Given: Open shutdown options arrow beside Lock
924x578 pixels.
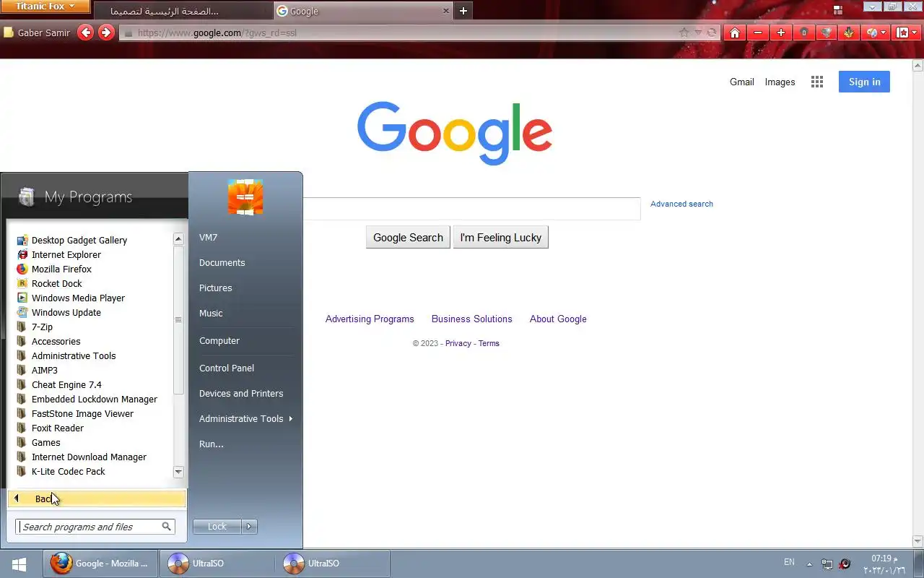Looking at the screenshot, I should pos(249,527).
